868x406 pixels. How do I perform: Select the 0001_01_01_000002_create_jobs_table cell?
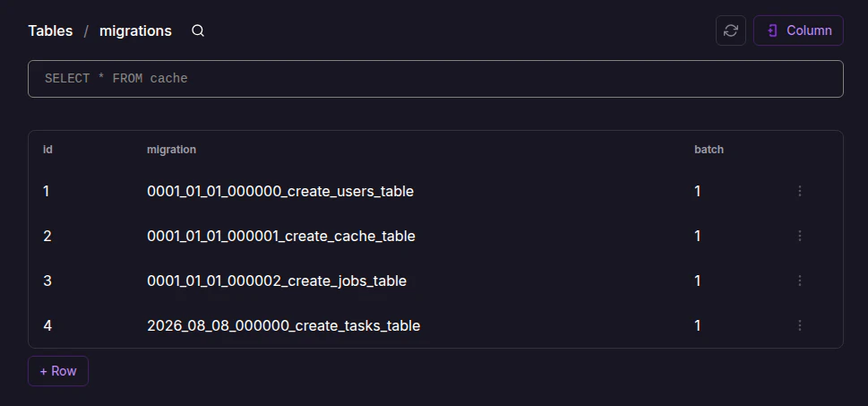point(277,281)
